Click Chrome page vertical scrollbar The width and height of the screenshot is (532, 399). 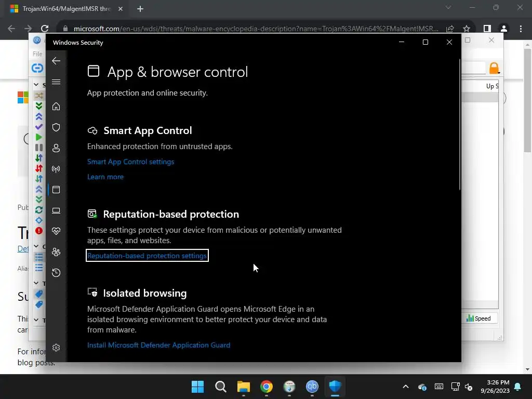(527, 100)
